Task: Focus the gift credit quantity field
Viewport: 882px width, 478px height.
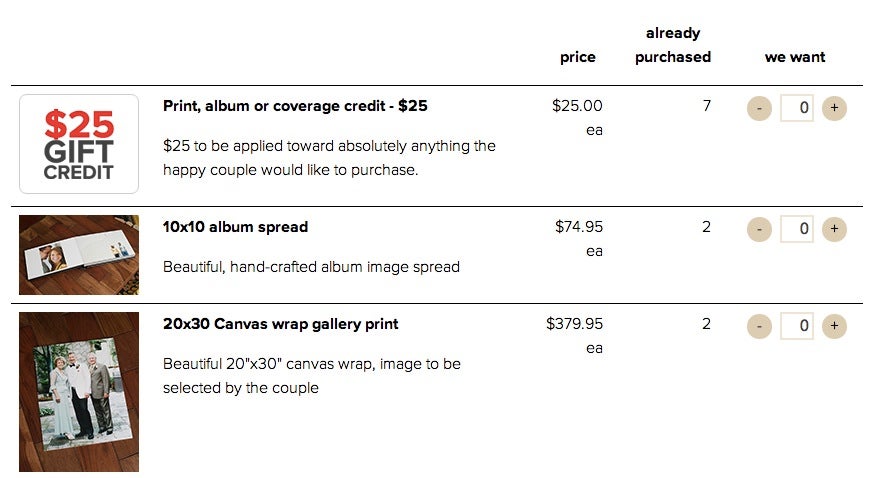Action: [796, 108]
